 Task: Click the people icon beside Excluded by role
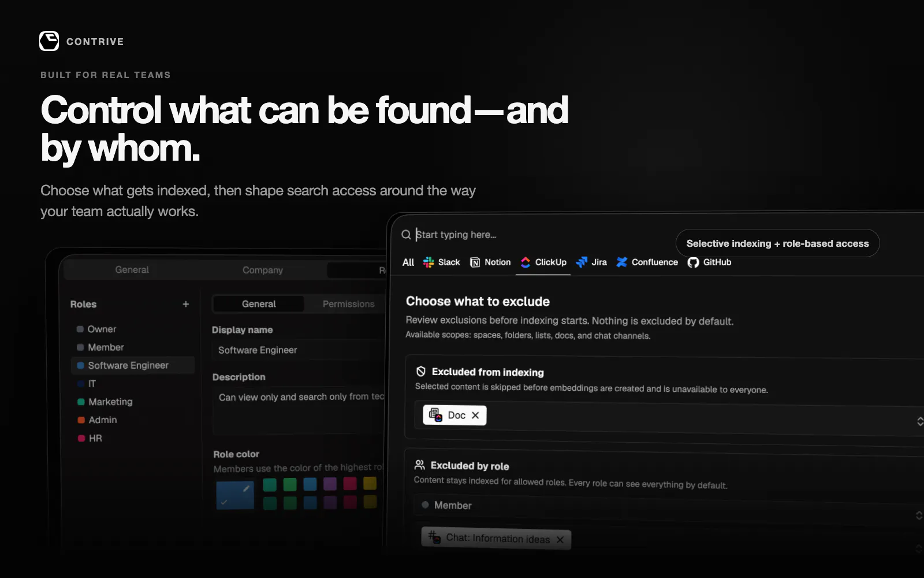[420, 465]
